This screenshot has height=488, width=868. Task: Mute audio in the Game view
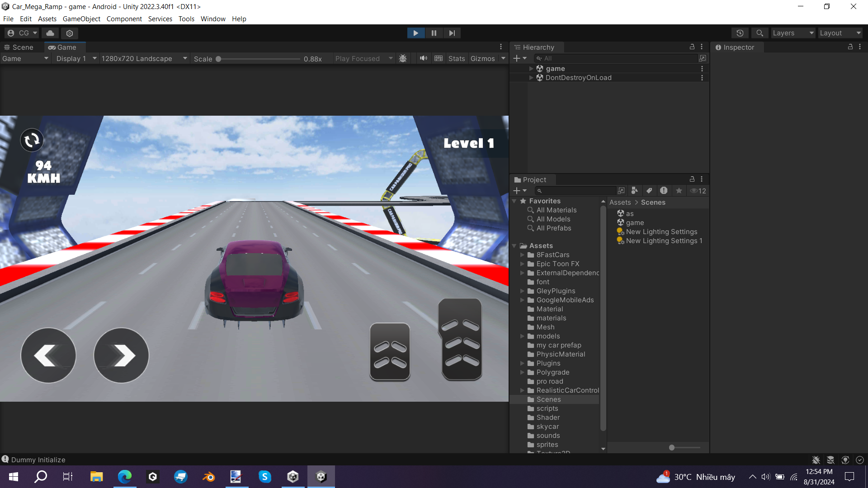424,59
